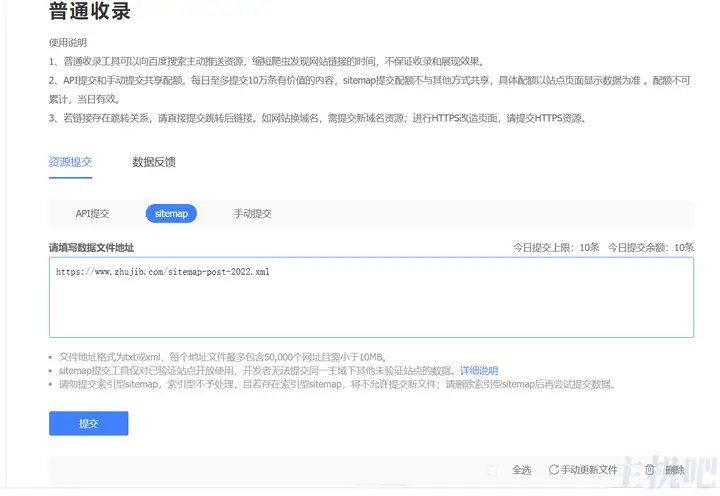The height and width of the screenshot is (496, 720).
Task: Click the refresh icon beside 手动更新文件
Action: [554, 469]
